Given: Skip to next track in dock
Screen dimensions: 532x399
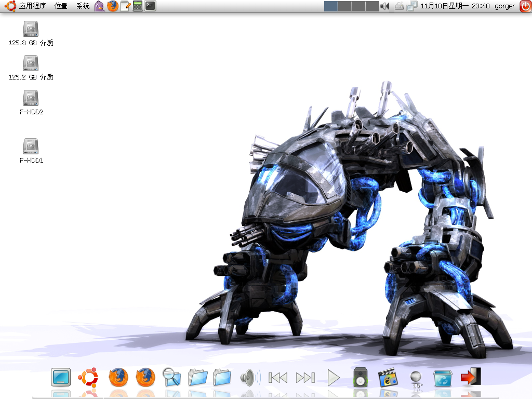Looking at the screenshot, I should click(305, 378).
